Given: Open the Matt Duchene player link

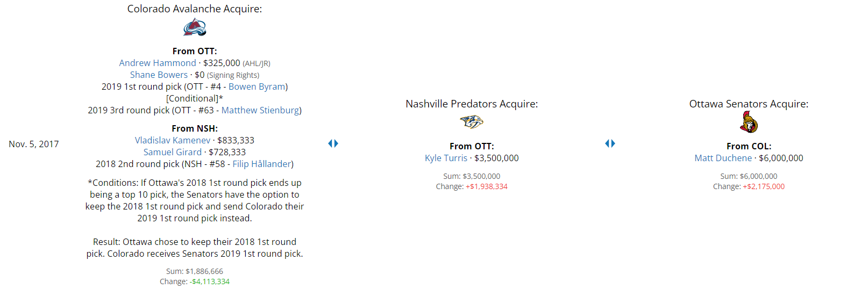Looking at the screenshot, I should click(x=723, y=158).
